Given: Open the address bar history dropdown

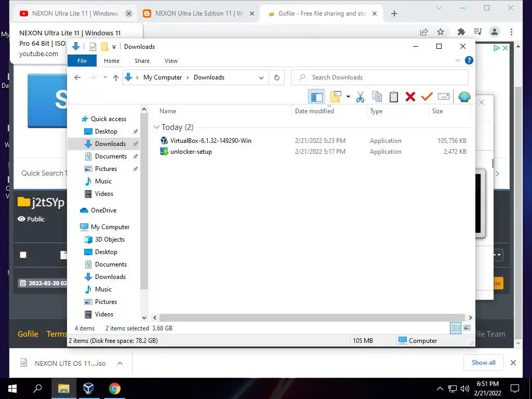Looking at the screenshot, I should coord(261,78).
